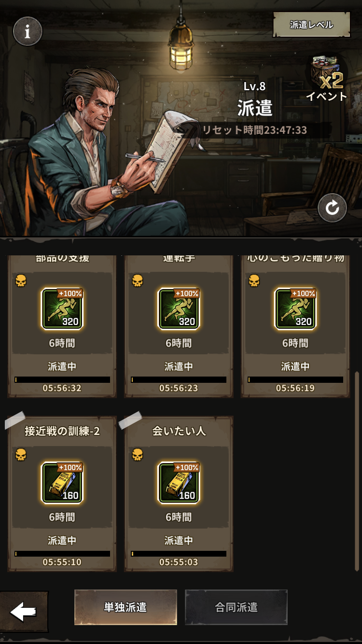Image resolution: width=362 pixels, height=644 pixels.
Task: Click the circular refresh arrow icon
Action: point(332,208)
